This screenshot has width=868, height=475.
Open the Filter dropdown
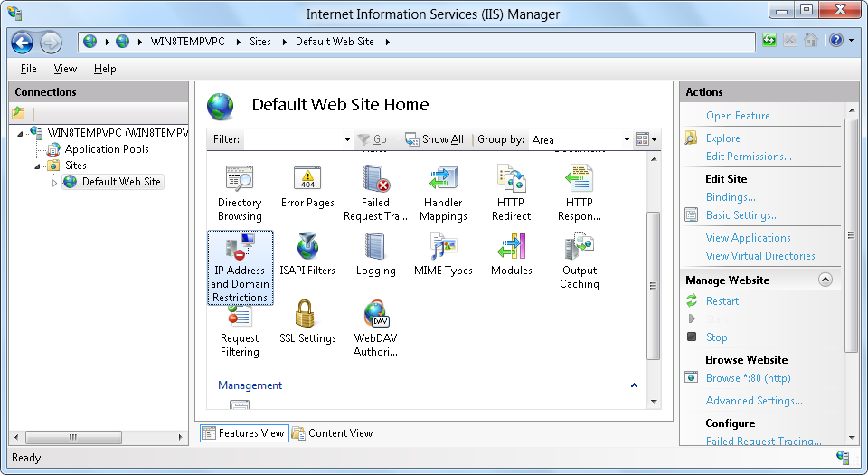(x=347, y=139)
